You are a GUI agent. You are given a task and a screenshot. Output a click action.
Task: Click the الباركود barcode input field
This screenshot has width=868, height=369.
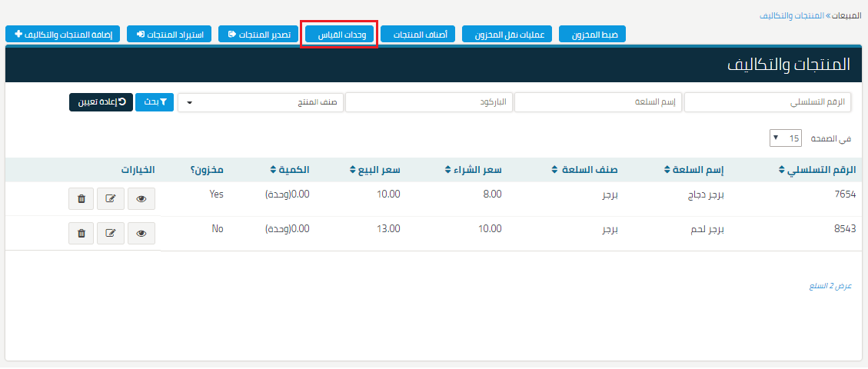coord(428,102)
